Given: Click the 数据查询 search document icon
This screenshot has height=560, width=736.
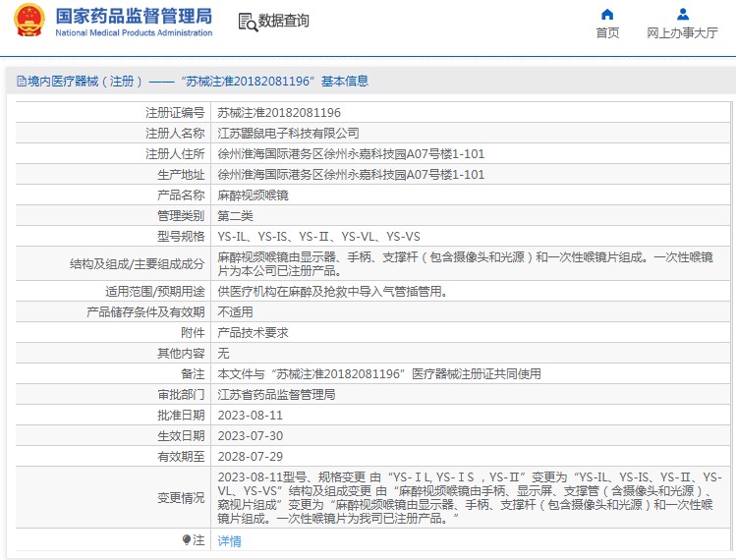Looking at the screenshot, I should [248, 22].
